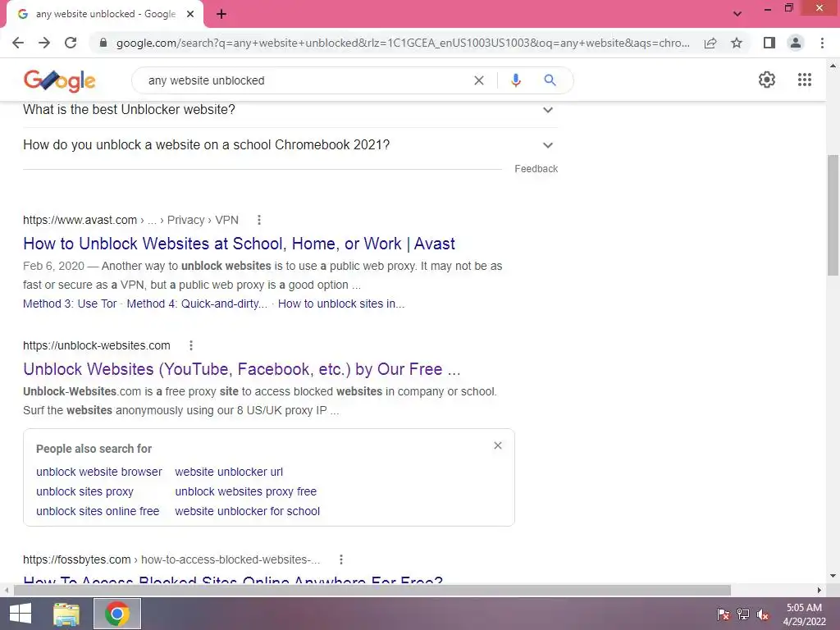Bookmark this tab with star icon
Image resolution: width=840 pixels, height=630 pixels.
point(737,43)
